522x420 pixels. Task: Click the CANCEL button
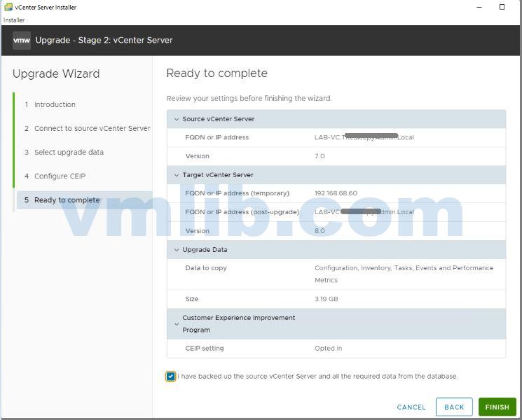[411, 407]
